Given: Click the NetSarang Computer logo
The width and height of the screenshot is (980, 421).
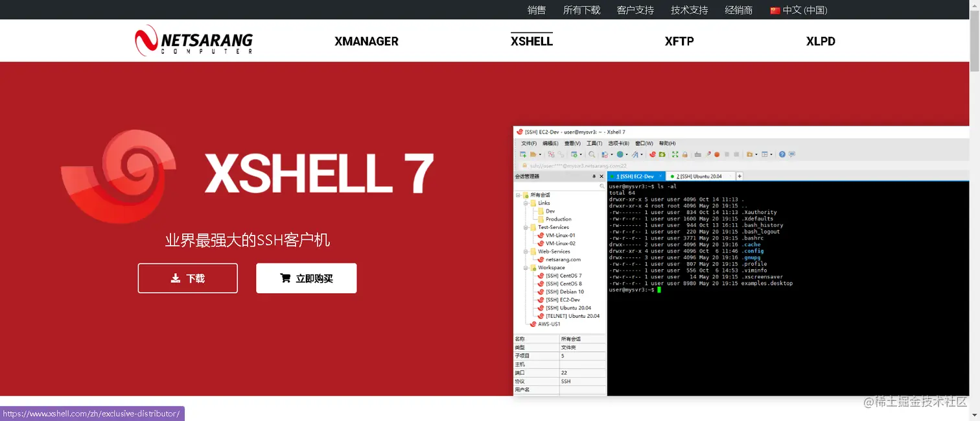Looking at the screenshot, I should [x=193, y=40].
